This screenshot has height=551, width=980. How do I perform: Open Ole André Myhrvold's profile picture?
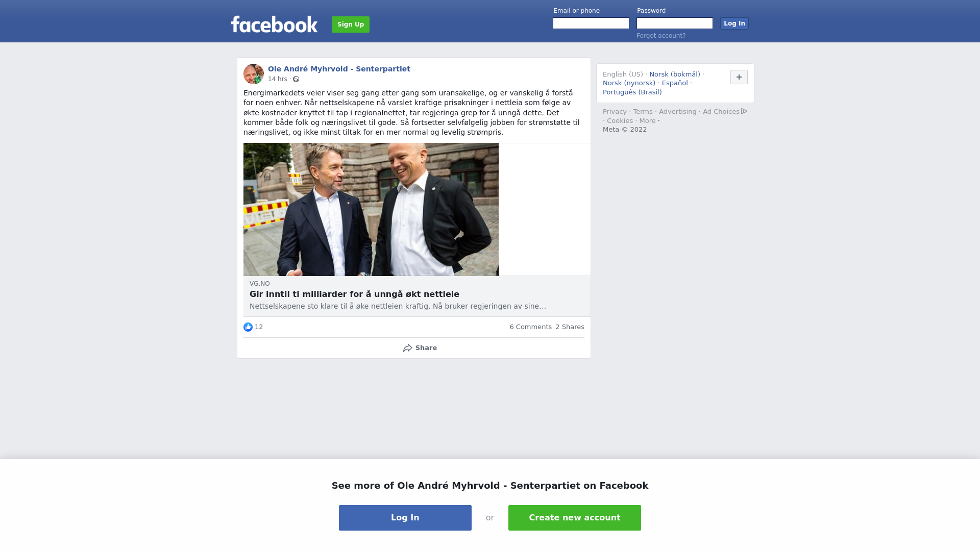[x=254, y=74]
